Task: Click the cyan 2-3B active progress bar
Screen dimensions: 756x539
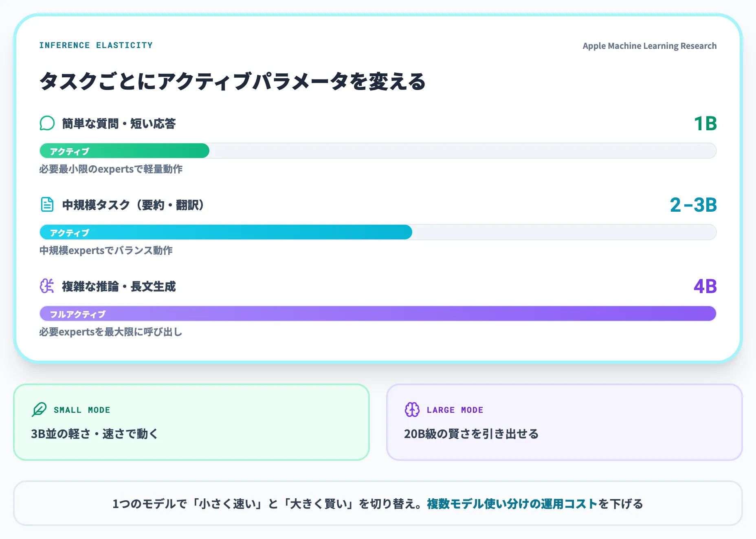Action: click(x=226, y=232)
